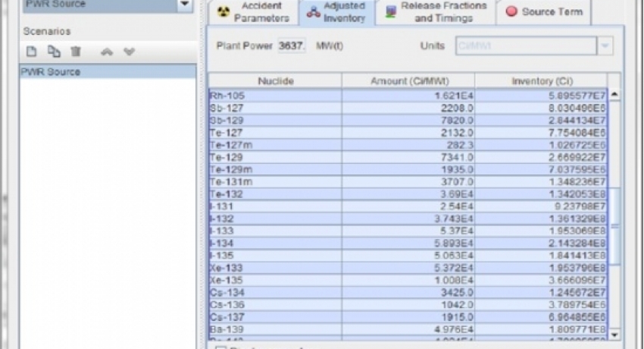Viewport: 644px width, 349px height.
Task: Select the Xe-133 nuclide cell
Action: coord(275,268)
